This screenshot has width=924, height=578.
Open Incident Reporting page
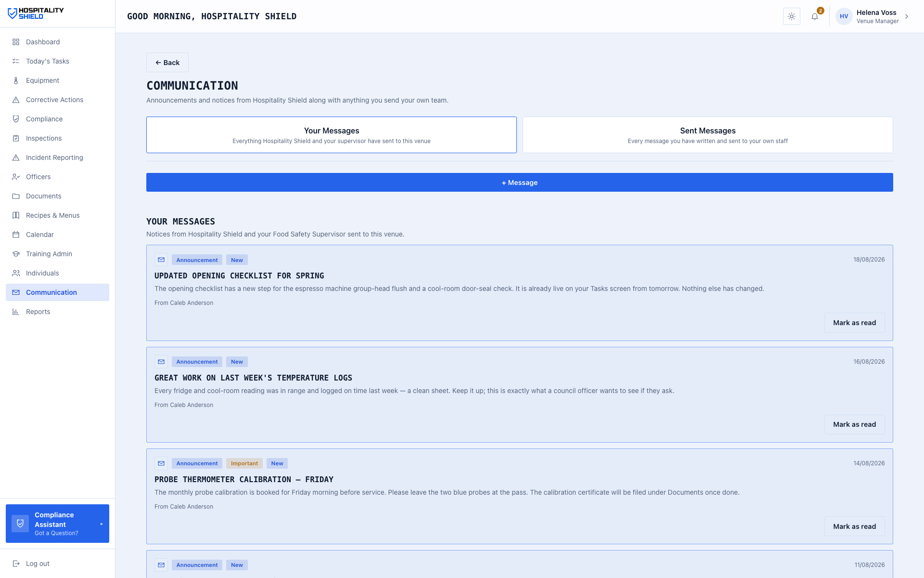(x=57, y=158)
